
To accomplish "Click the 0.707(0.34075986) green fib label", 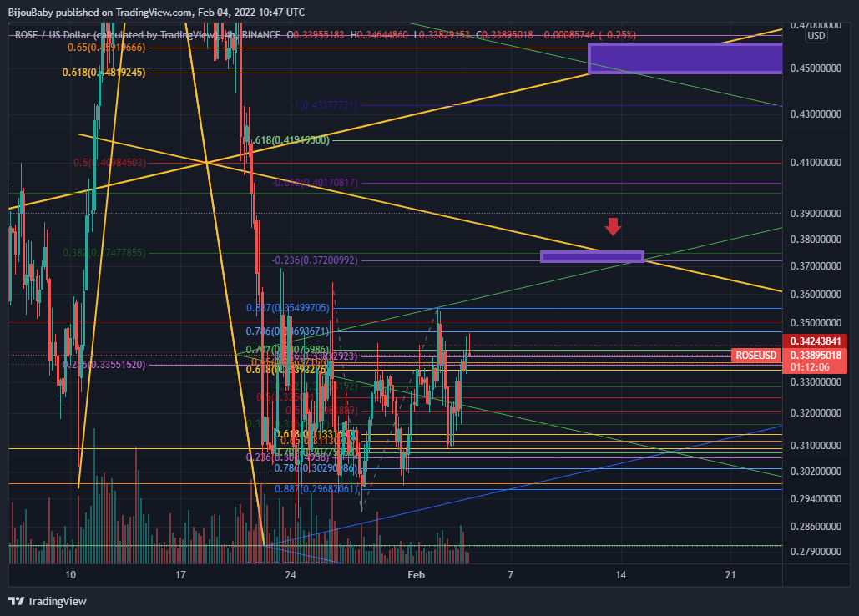I will [288, 350].
